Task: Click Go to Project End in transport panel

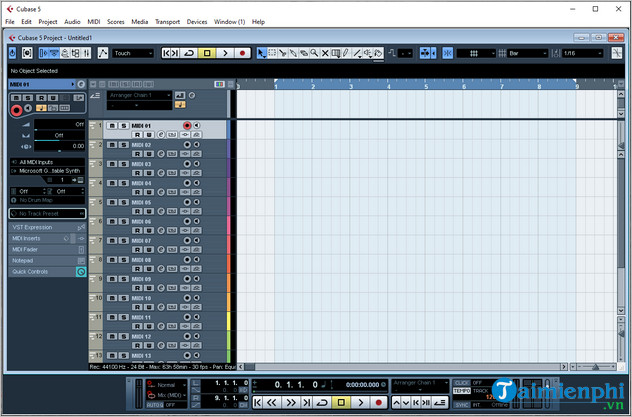Action: [306, 402]
